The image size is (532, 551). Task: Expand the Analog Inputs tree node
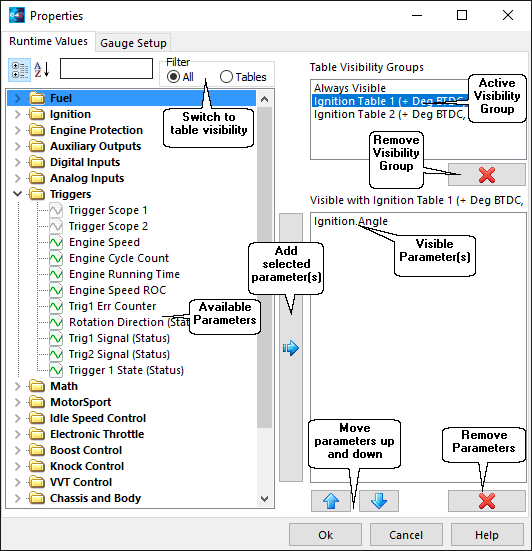point(18,178)
